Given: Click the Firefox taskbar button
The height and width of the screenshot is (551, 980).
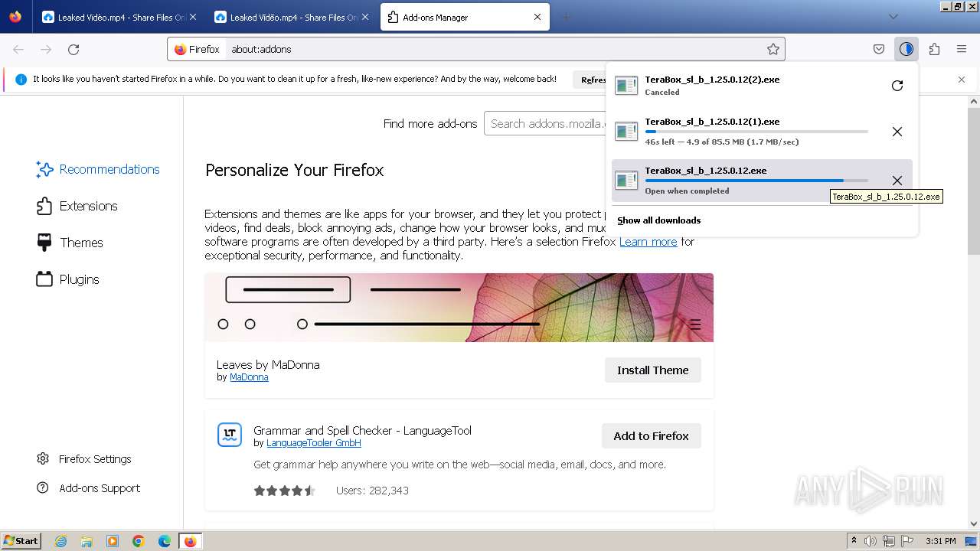Looking at the screenshot, I should coord(190,541).
